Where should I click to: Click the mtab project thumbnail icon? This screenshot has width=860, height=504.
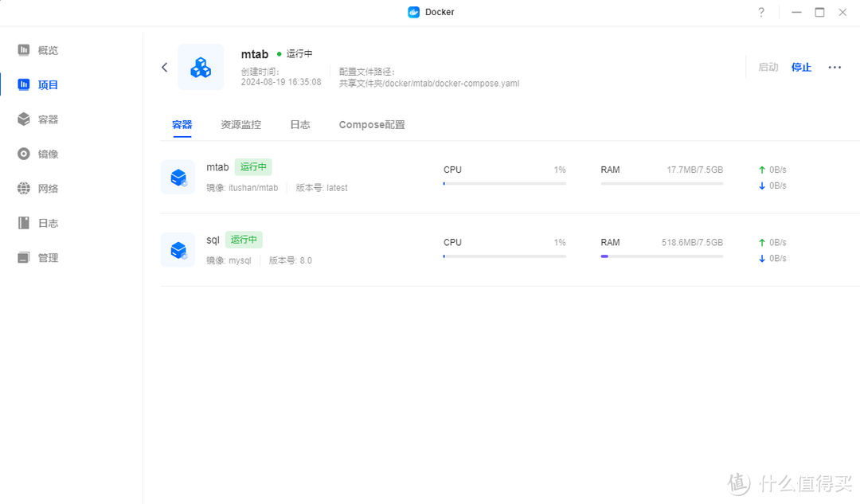[x=201, y=67]
